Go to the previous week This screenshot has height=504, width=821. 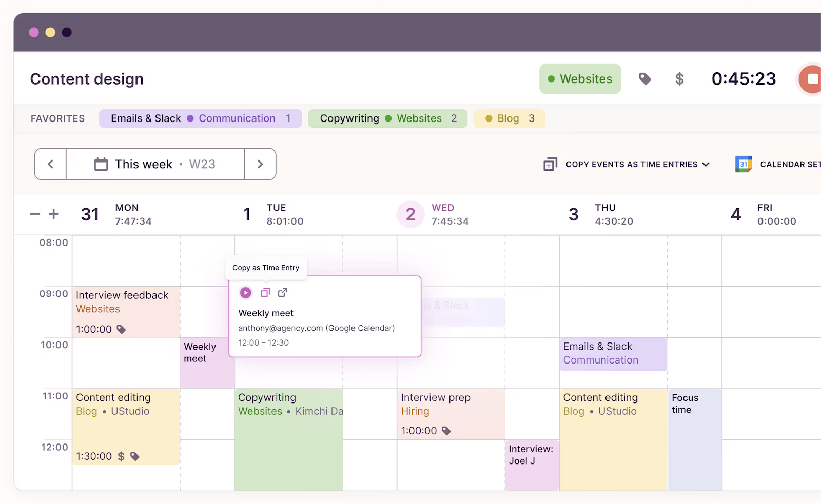[x=50, y=164]
